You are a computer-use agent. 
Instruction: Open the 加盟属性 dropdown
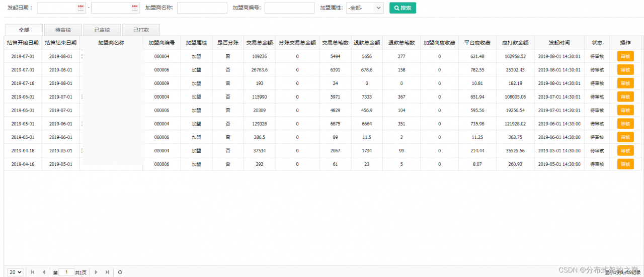(x=365, y=8)
